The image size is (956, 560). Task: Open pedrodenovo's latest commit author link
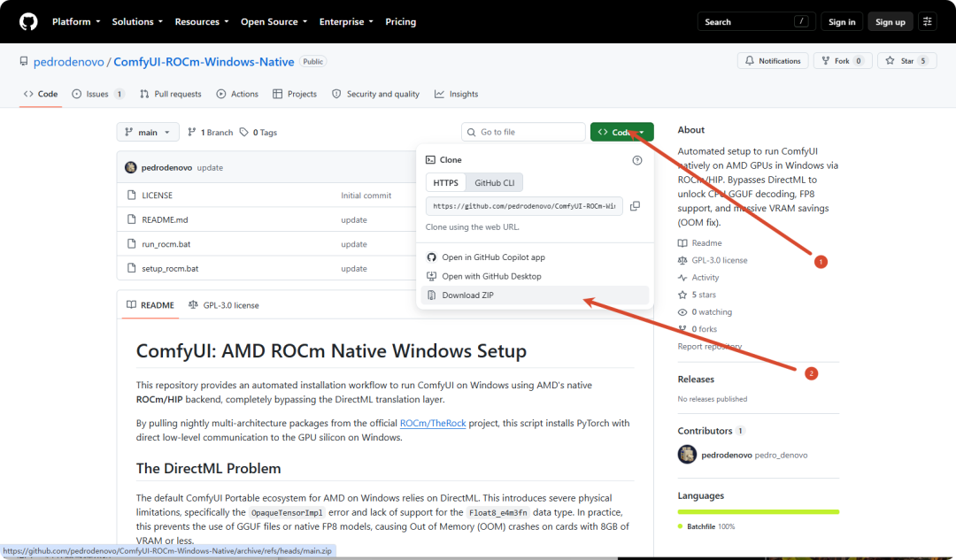(166, 167)
